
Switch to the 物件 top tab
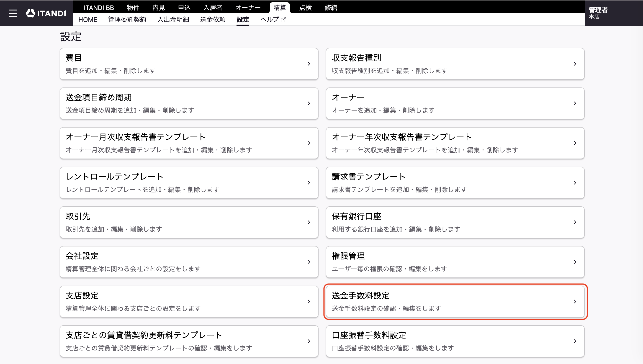(133, 8)
